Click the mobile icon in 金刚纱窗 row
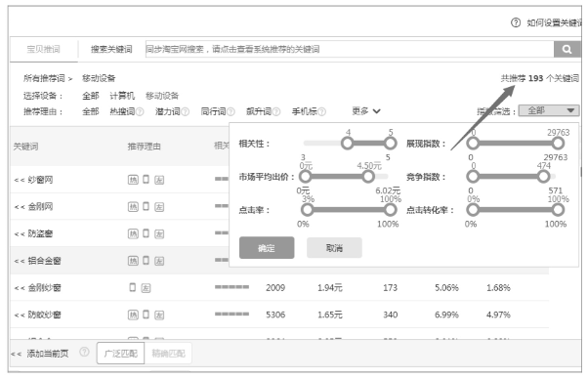 [x=133, y=287]
